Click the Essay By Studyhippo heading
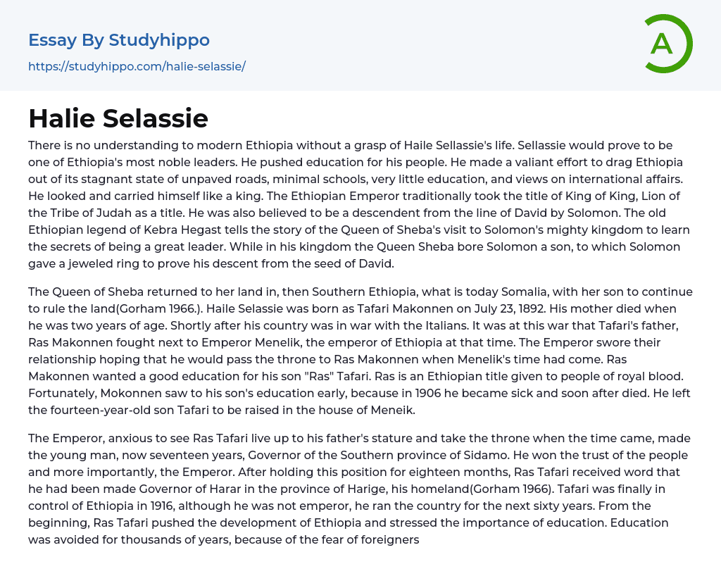This screenshot has height=588, width=721. (x=119, y=40)
